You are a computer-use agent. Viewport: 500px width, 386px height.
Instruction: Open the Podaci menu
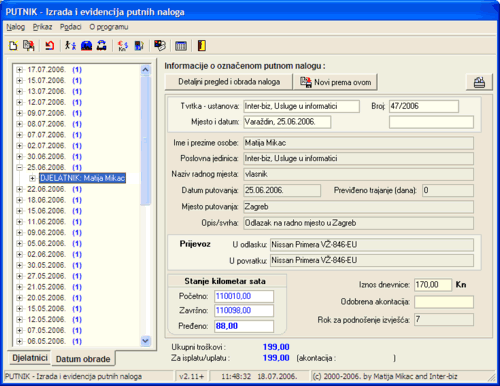point(70,27)
